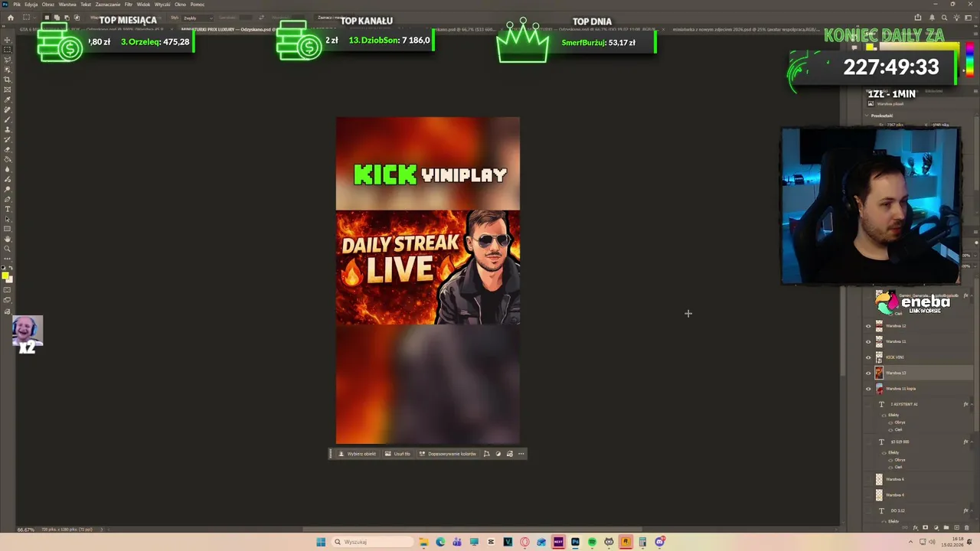
Task: Select the Move tool
Action: pos(8,40)
